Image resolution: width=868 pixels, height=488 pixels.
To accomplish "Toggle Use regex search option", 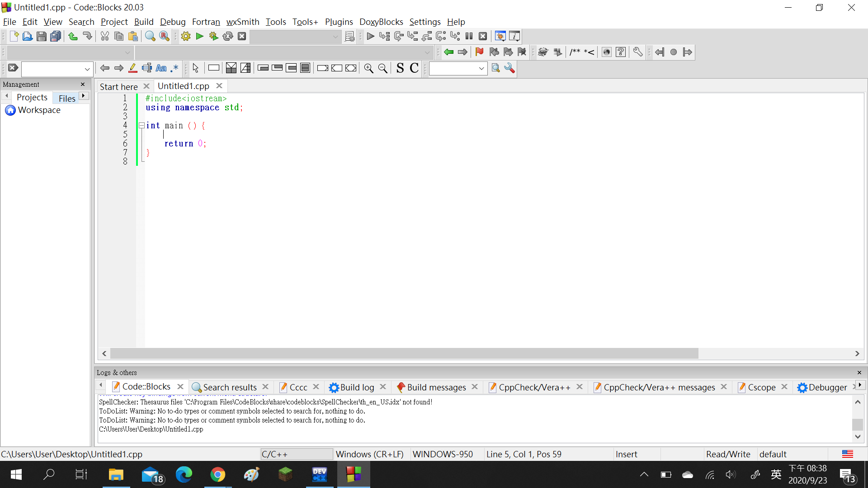I will coord(175,68).
